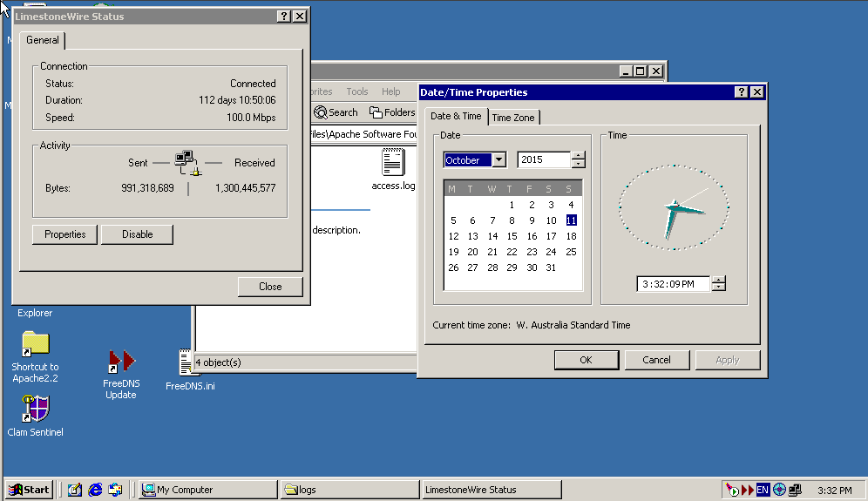Switch to the Time Zone tab
Image resolution: width=868 pixels, height=501 pixels.
point(513,118)
